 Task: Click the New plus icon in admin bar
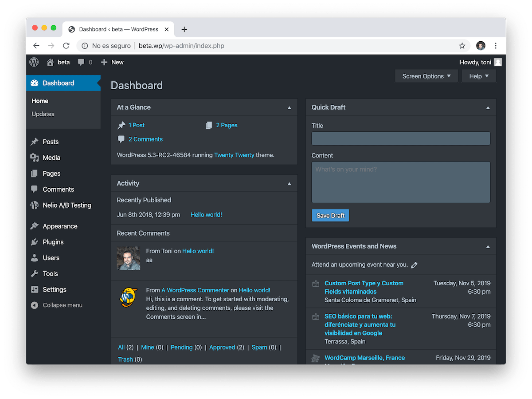104,62
